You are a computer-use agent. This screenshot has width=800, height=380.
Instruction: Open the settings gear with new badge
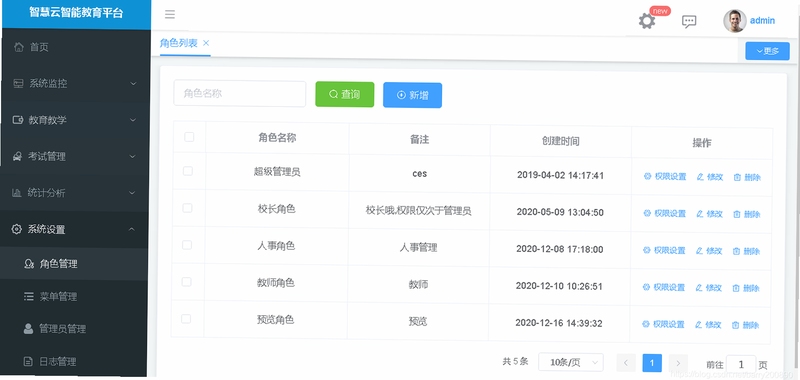pyautogui.click(x=647, y=21)
